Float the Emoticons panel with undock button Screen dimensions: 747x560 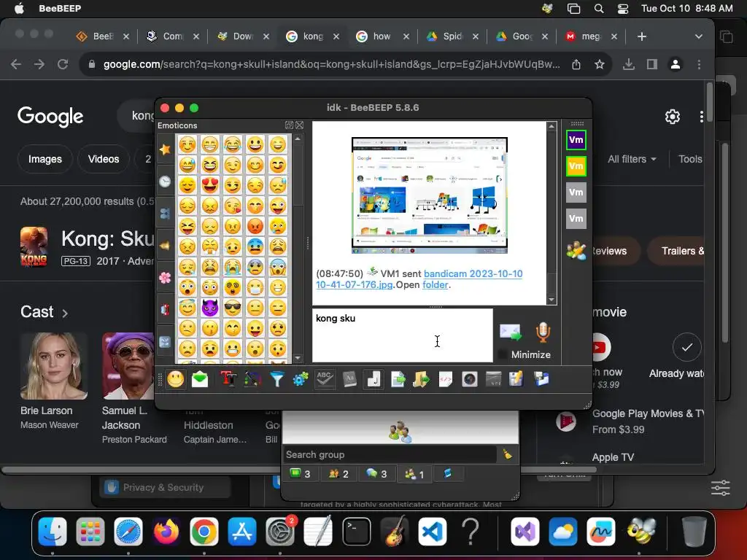click(289, 125)
